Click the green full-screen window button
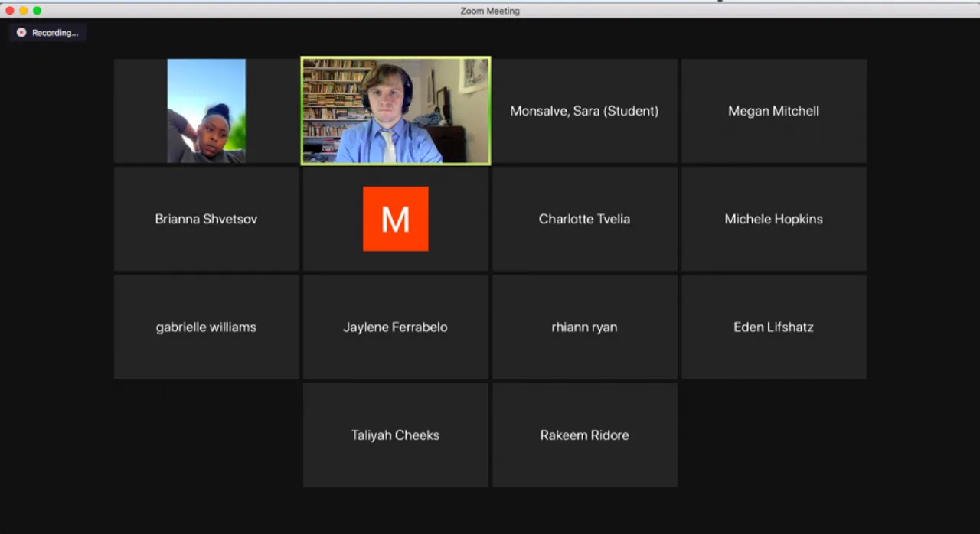Image resolution: width=980 pixels, height=534 pixels. (x=37, y=11)
